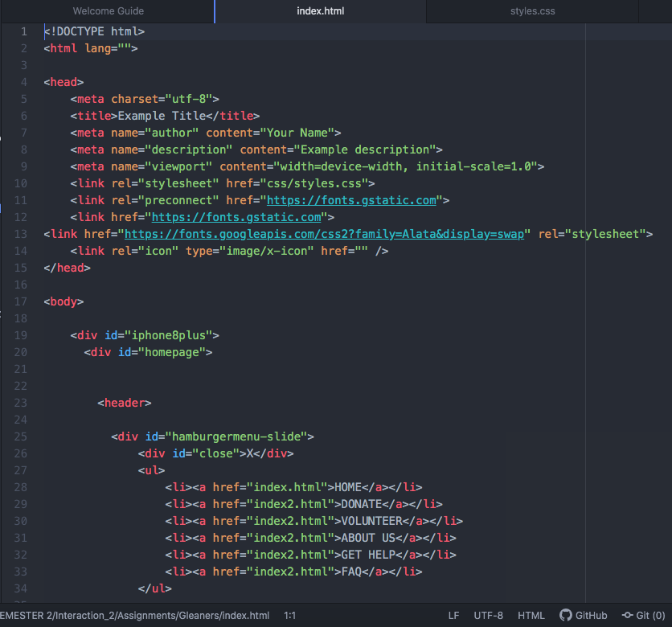
Task: Open the LF line ending selector
Action: [x=453, y=615]
